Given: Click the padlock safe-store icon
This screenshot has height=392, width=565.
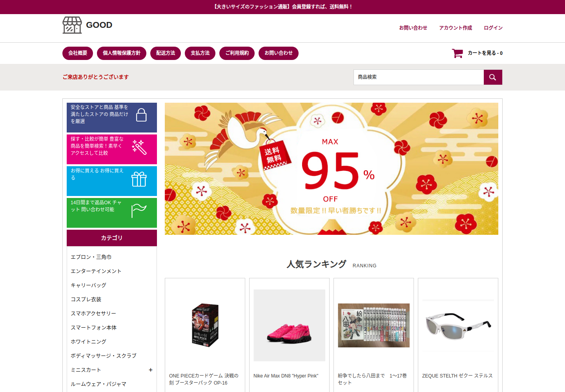Looking at the screenshot, I should coord(141,115).
